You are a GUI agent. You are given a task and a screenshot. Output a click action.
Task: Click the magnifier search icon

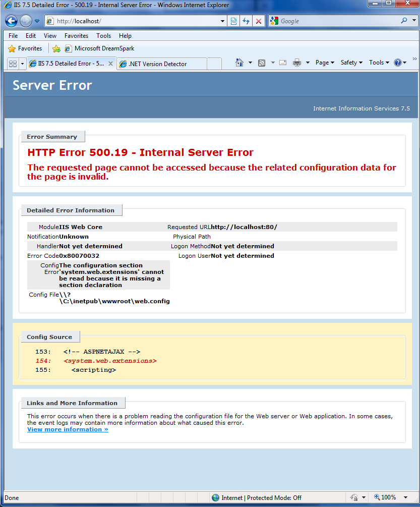404,21
